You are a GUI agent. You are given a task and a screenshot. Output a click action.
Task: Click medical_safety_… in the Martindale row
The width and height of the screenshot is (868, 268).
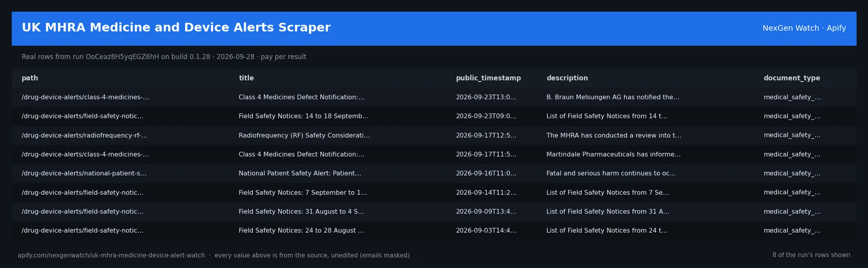[x=792, y=154]
